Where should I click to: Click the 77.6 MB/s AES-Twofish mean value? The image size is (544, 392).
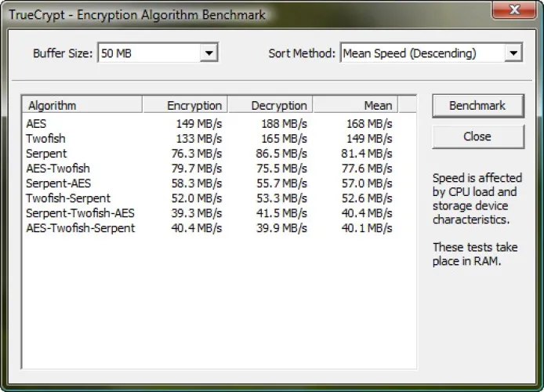367,169
